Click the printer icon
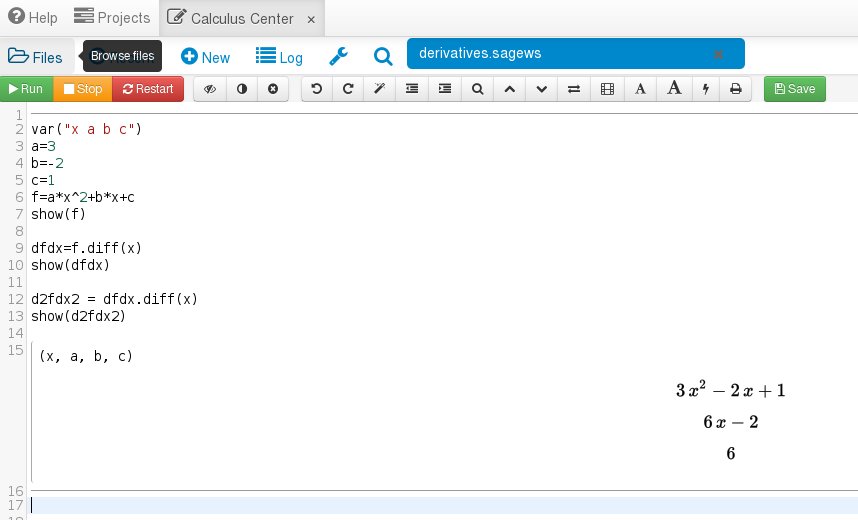 tap(736, 89)
